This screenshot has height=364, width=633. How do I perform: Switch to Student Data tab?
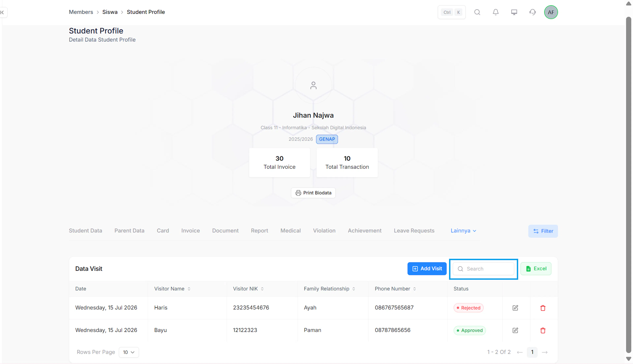coord(85,231)
